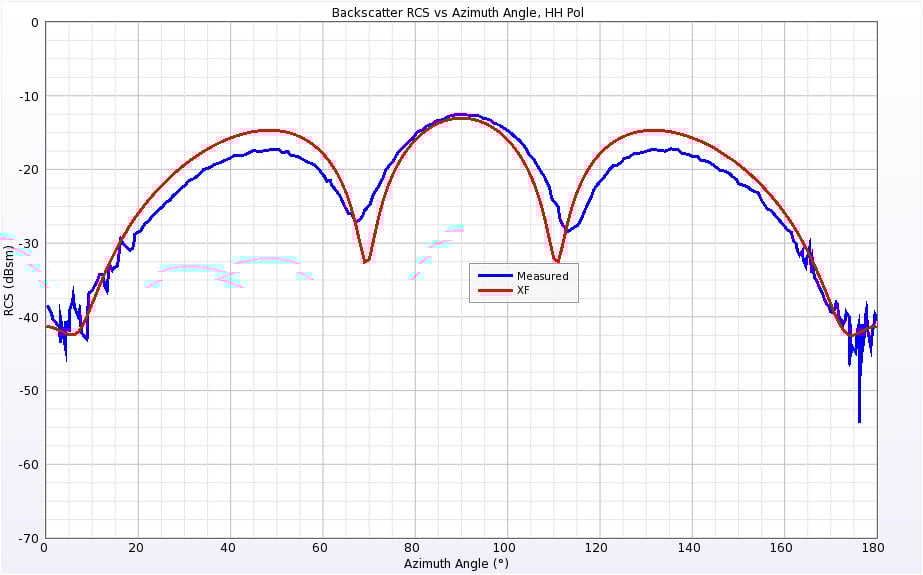Click the blue Measured legend line sample

494,276
